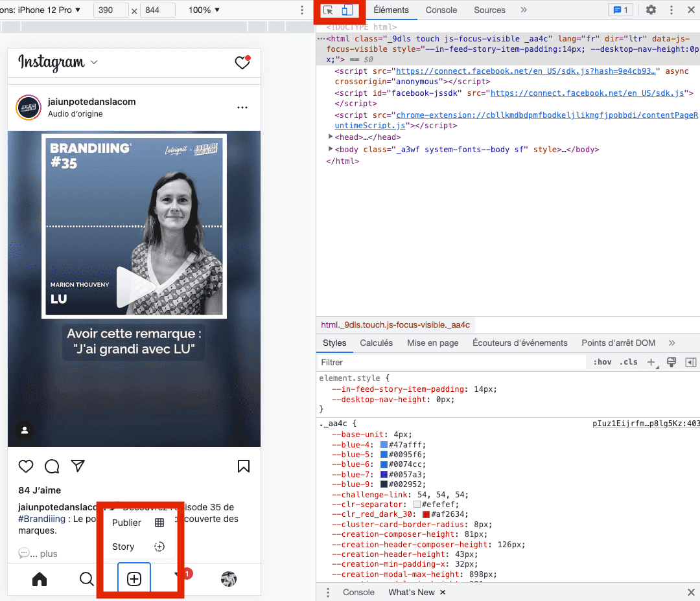Open the 100% zoom dropdown
This screenshot has width=700, height=601.
point(204,10)
